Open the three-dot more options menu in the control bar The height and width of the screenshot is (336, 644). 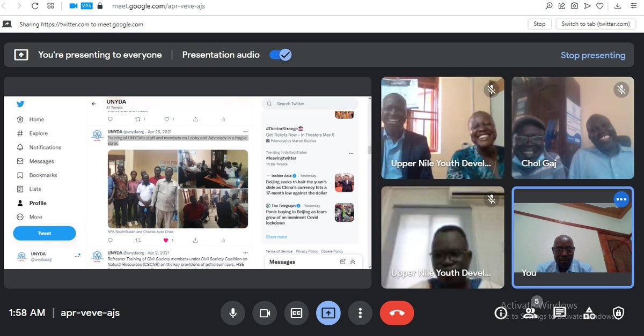[360, 313]
